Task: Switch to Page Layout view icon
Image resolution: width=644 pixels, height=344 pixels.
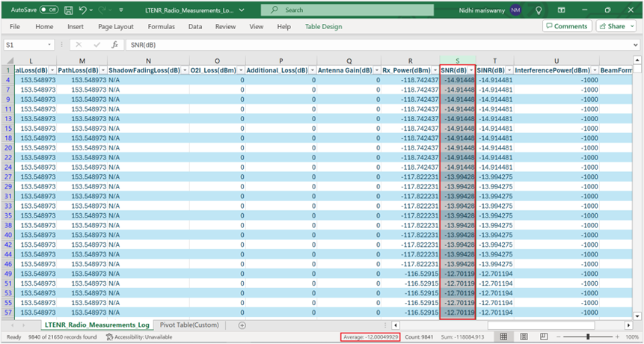Action: coord(524,337)
